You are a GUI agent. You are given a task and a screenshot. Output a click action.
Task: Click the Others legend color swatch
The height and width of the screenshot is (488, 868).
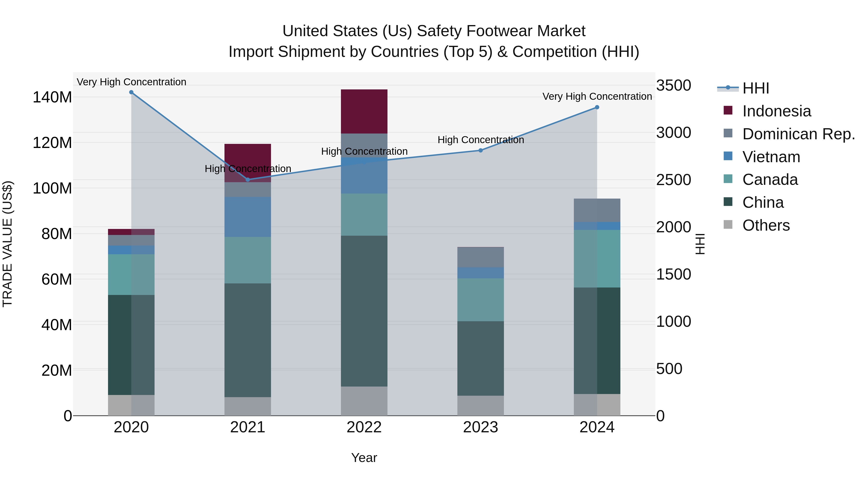tap(728, 224)
